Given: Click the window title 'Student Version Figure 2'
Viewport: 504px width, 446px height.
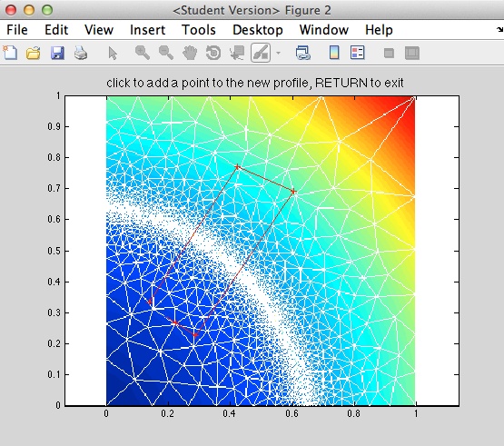Looking at the screenshot, I should point(252,10).
